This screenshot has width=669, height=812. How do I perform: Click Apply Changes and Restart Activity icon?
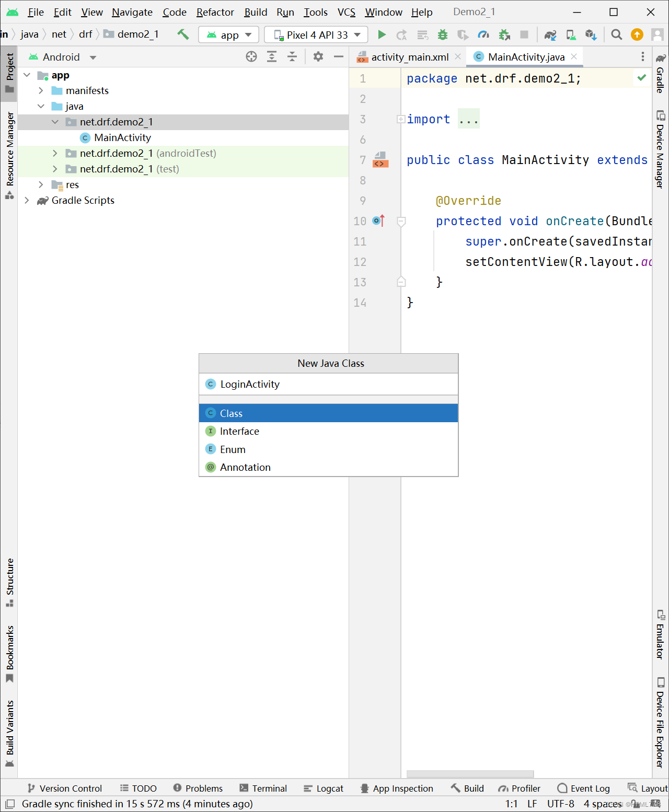coord(402,34)
